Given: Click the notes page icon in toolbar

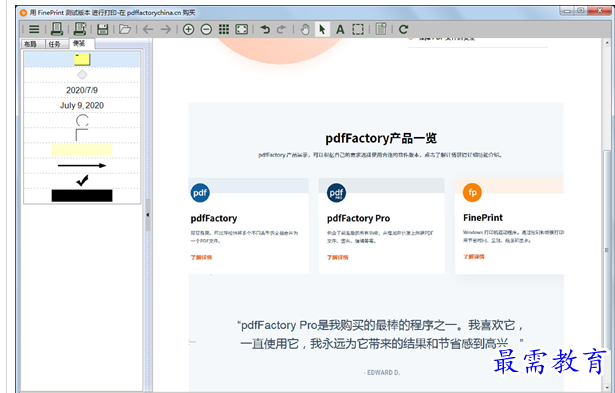Looking at the screenshot, I should point(381,29).
